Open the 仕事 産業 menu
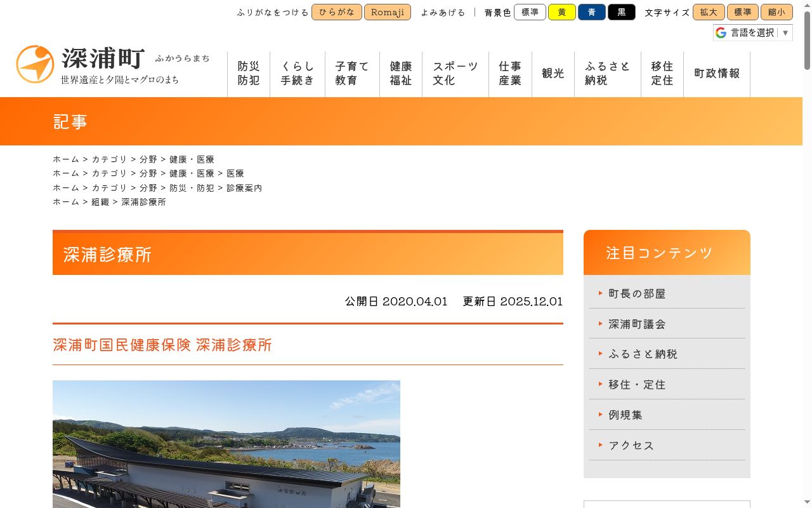 pyautogui.click(x=510, y=74)
